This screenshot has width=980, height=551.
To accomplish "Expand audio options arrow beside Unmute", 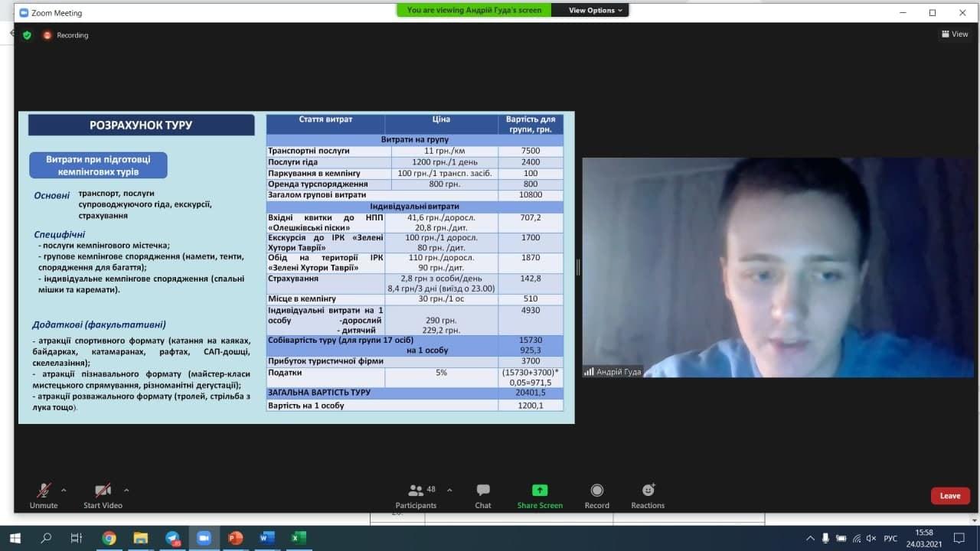I will coord(64,490).
